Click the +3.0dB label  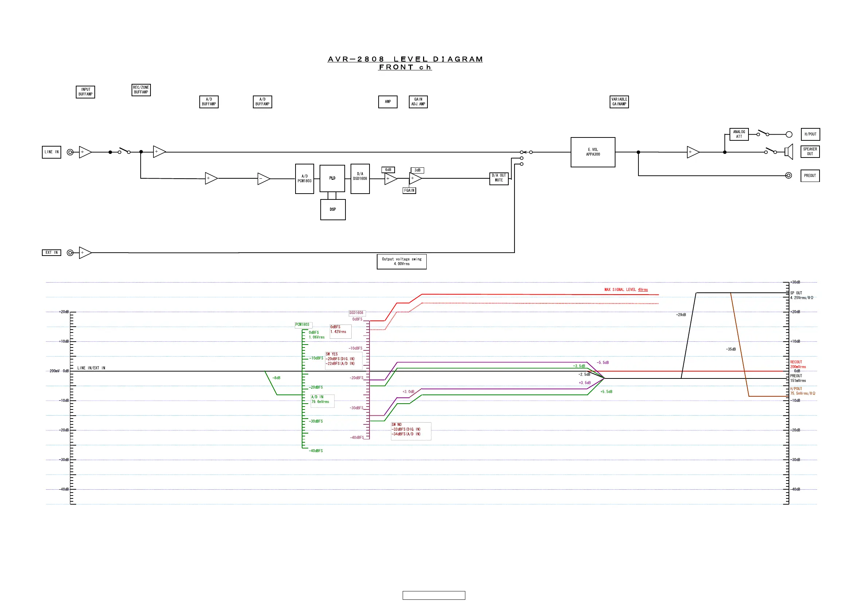(408, 392)
